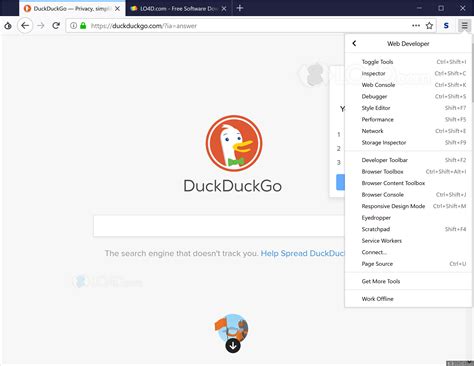
Task: Toggle Work Offline
Action: [x=408, y=299]
